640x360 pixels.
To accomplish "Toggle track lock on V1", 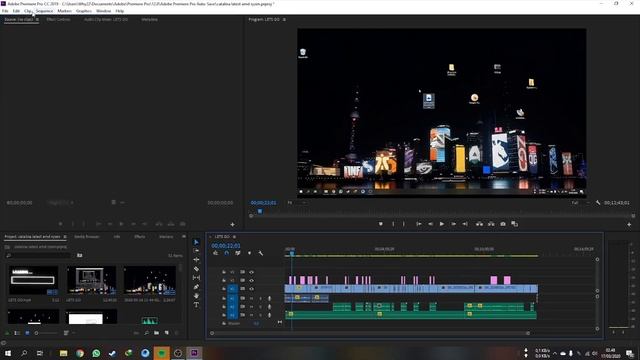I will click(224, 289).
